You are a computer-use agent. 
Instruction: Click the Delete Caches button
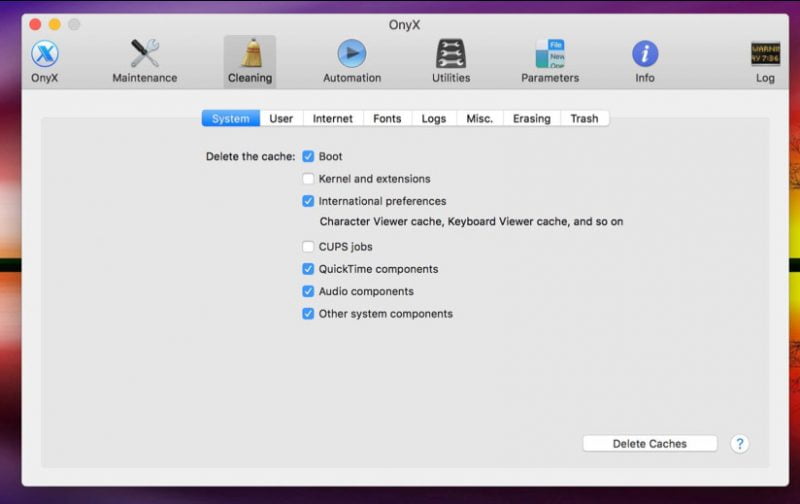[649, 444]
